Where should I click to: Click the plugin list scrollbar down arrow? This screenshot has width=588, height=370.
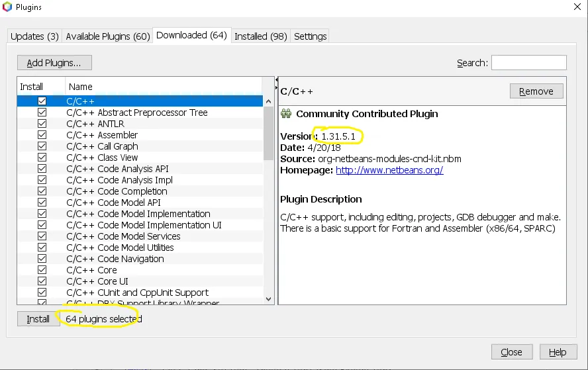pyautogui.click(x=268, y=299)
